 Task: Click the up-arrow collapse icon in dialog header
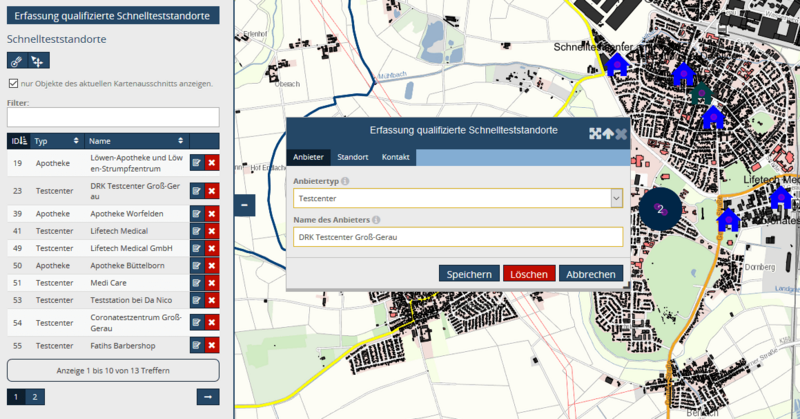608,133
